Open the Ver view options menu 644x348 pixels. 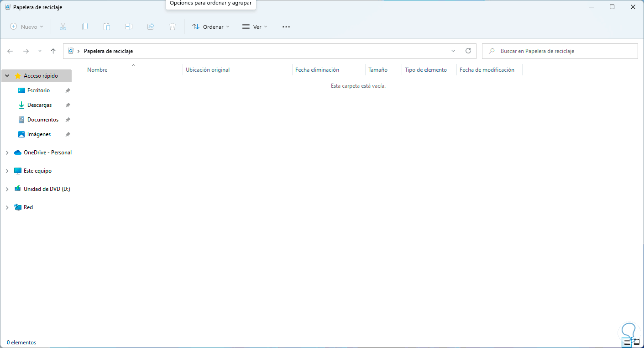255,27
